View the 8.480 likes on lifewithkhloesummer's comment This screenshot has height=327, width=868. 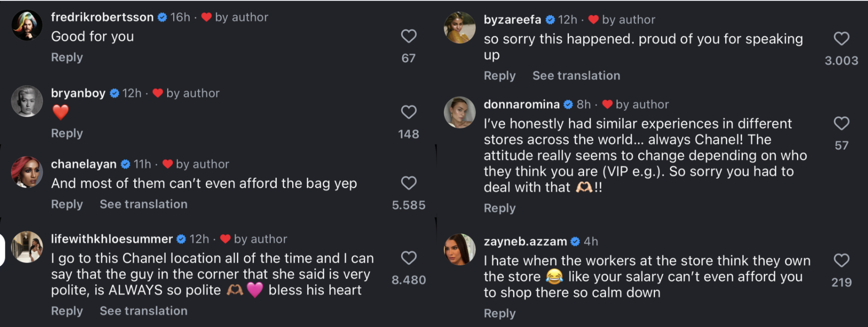pyautogui.click(x=408, y=280)
